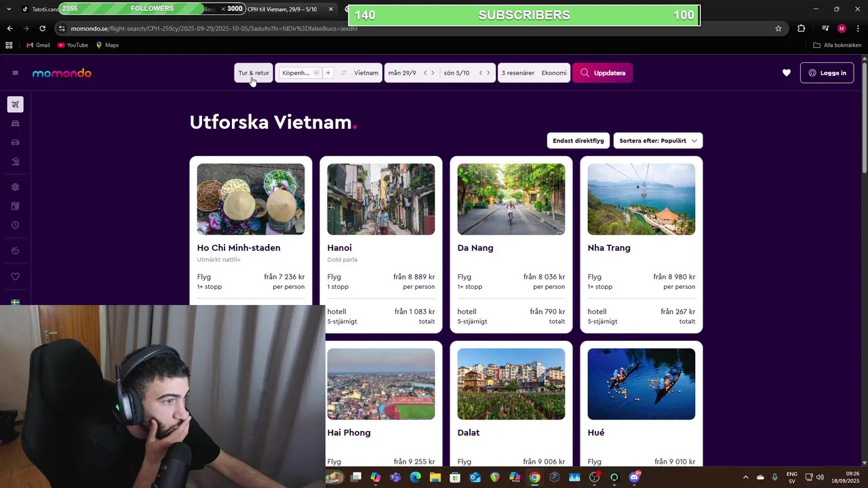Image resolution: width=868 pixels, height=488 pixels.
Task: Move return date one day earlier
Action: click(481, 73)
